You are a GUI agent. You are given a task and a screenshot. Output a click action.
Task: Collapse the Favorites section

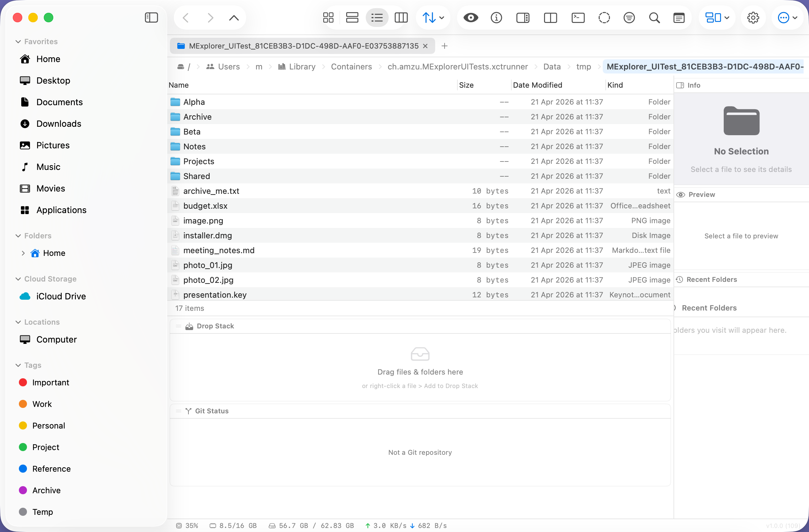point(18,41)
